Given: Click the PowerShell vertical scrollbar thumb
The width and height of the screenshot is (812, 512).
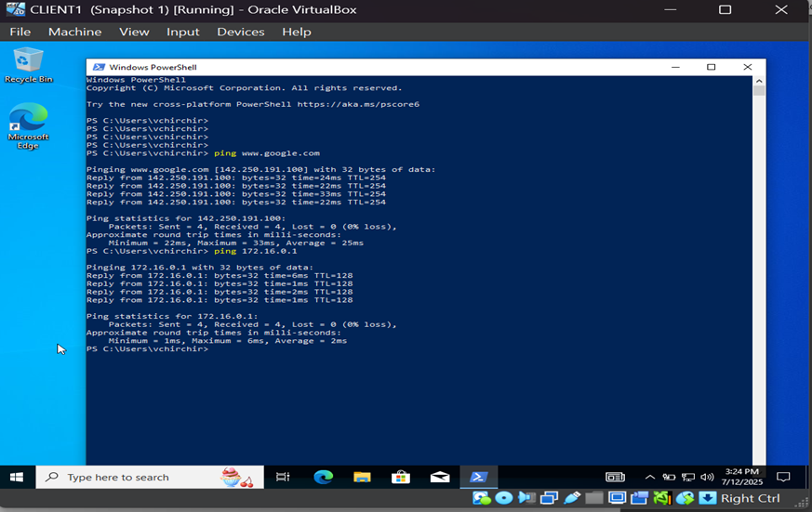Looking at the screenshot, I should [x=759, y=91].
